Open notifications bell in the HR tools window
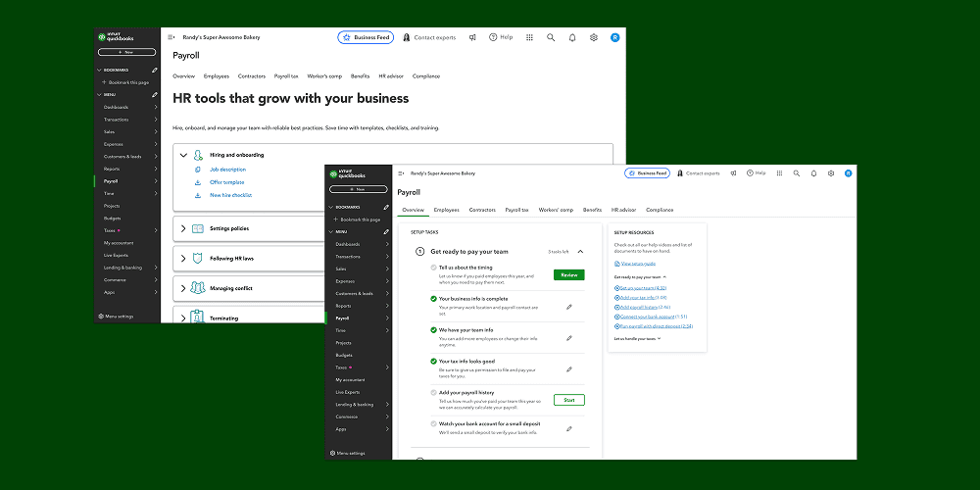This screenshot has height=490, width=980. click(x=572, y=37)
